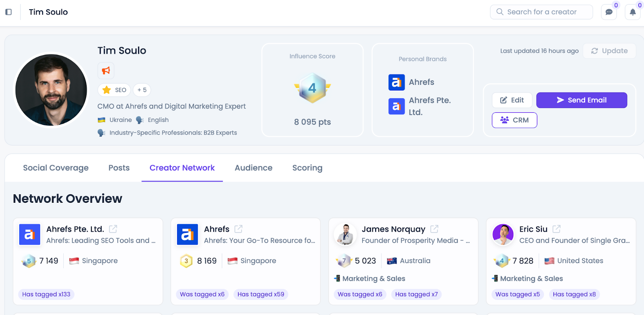Click the Ahrefs Pte. Ltd. logo in Personal Brands
Screen dimensions: 644x315
coord(396,106)
